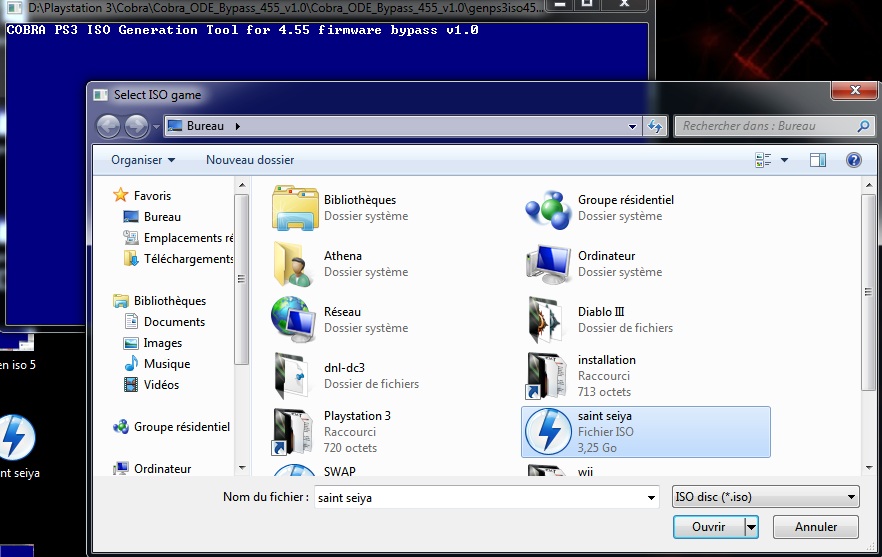
Task: Toggle the preview pane icon
Action: (x=817, y=160)
